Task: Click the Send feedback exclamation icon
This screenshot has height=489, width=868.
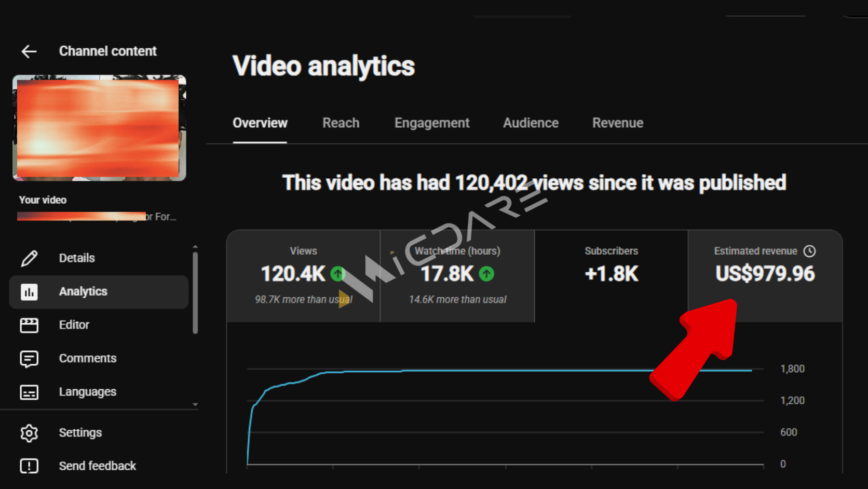Action: tap(29, 466)
